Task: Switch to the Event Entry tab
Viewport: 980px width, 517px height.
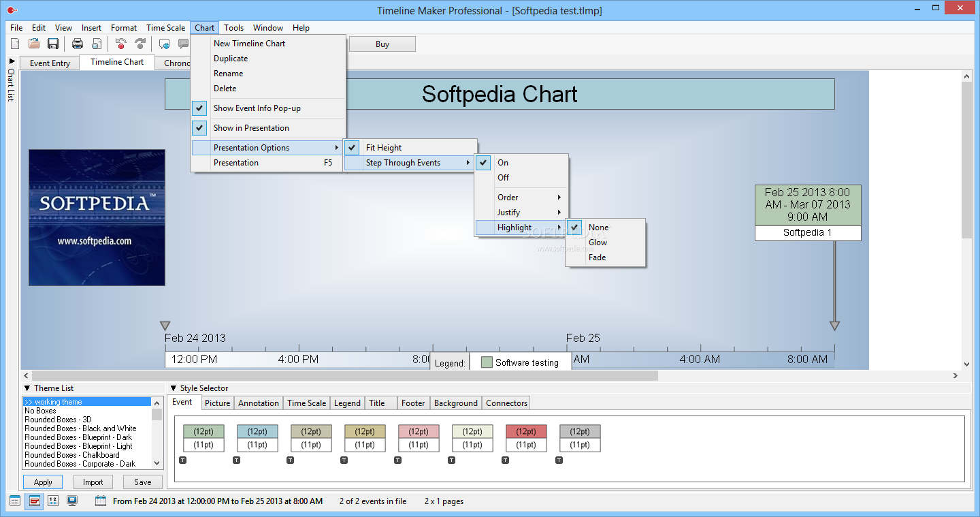Action: (x=50, y=63)
